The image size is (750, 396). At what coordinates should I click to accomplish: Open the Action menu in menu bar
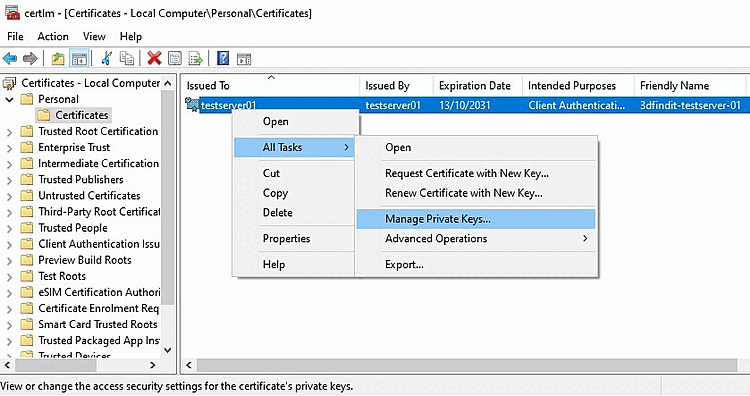click(x=53, y=37)
